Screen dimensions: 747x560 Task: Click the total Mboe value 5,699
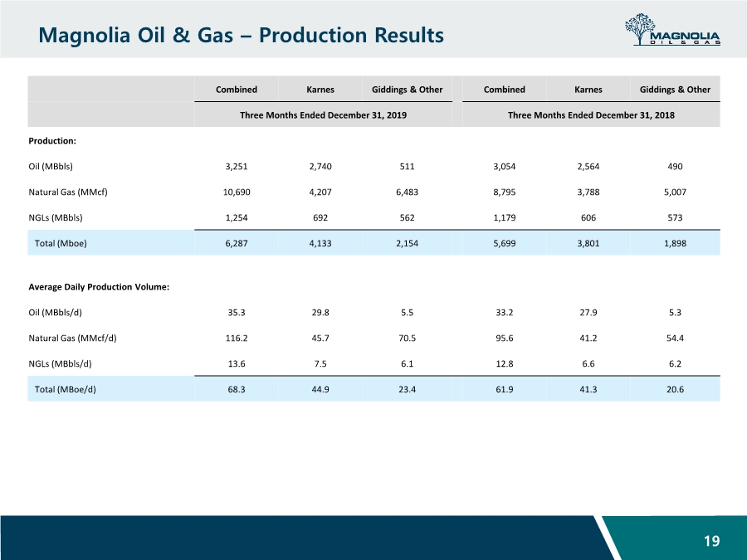pos(505,243)
